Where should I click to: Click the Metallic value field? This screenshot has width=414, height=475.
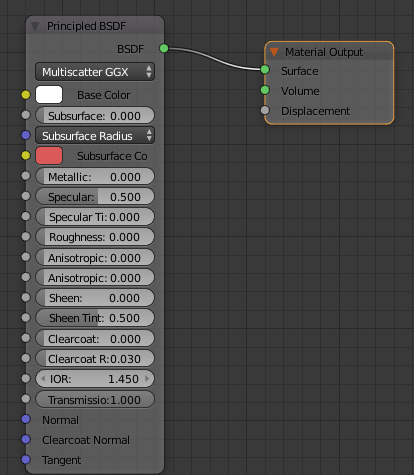click(x=95, y=177)
